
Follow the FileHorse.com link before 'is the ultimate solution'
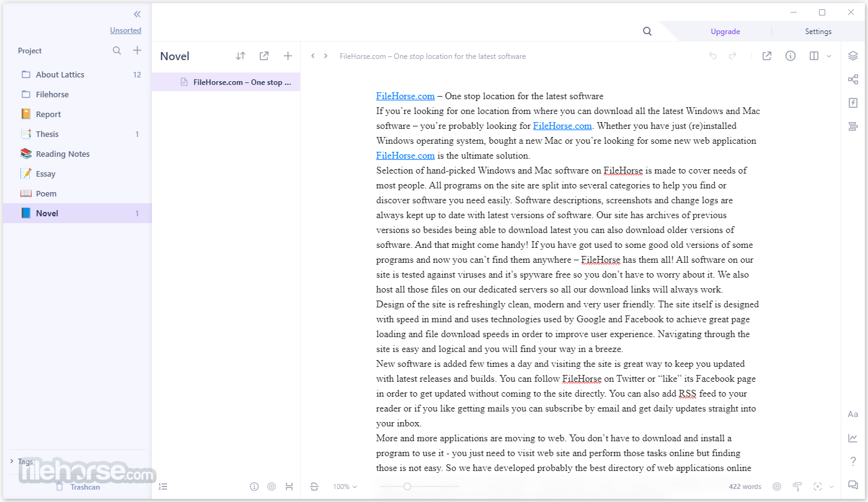[405, 156]
